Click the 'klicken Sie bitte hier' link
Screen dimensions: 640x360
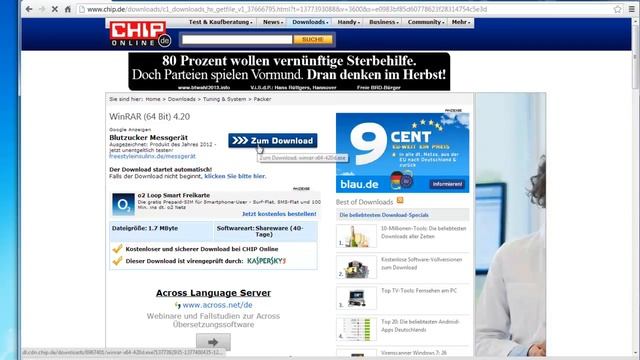click(235, 176)
